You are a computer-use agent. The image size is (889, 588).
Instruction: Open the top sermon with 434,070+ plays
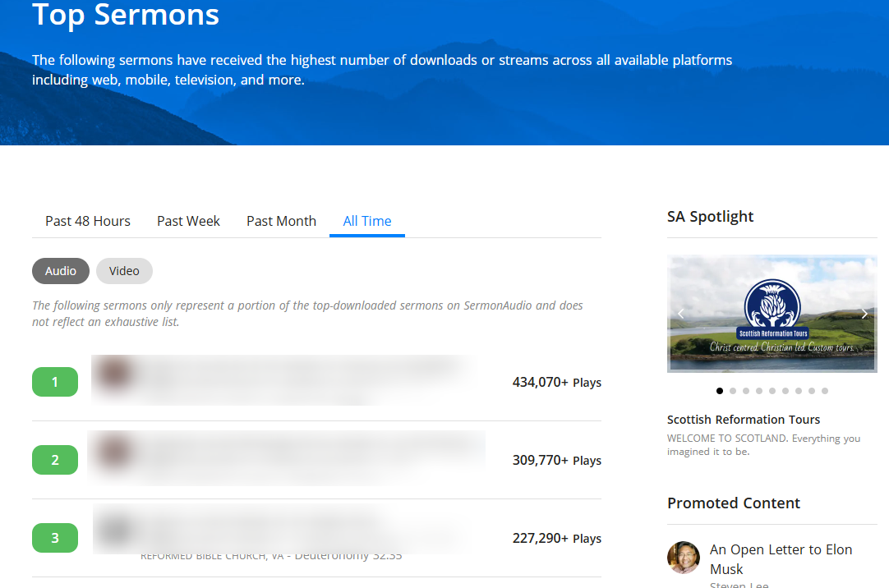coord(279,380)
